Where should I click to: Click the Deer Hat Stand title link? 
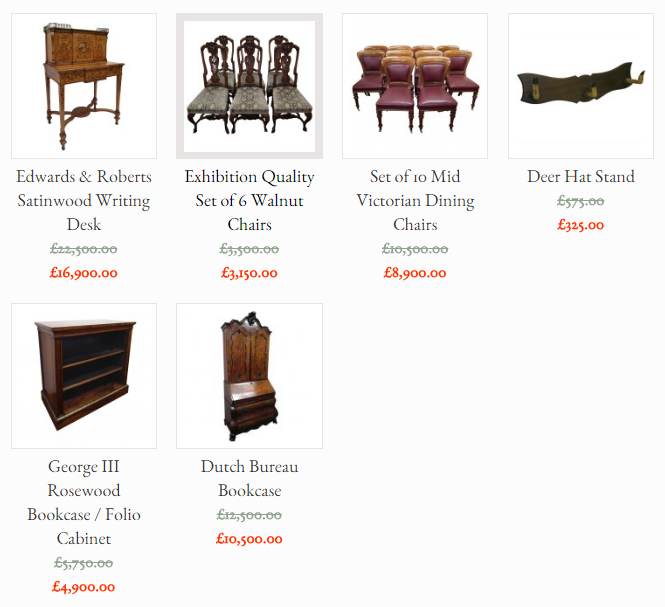(581, 176)
